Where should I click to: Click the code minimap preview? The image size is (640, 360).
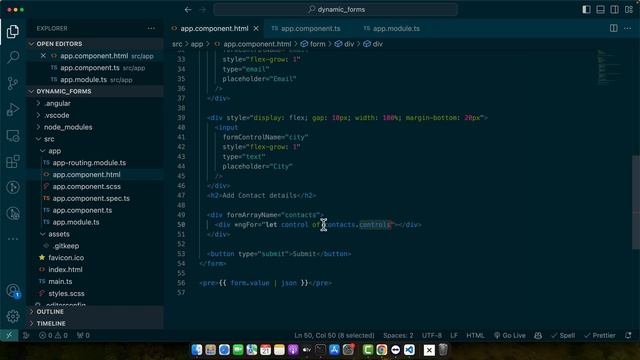610,67
